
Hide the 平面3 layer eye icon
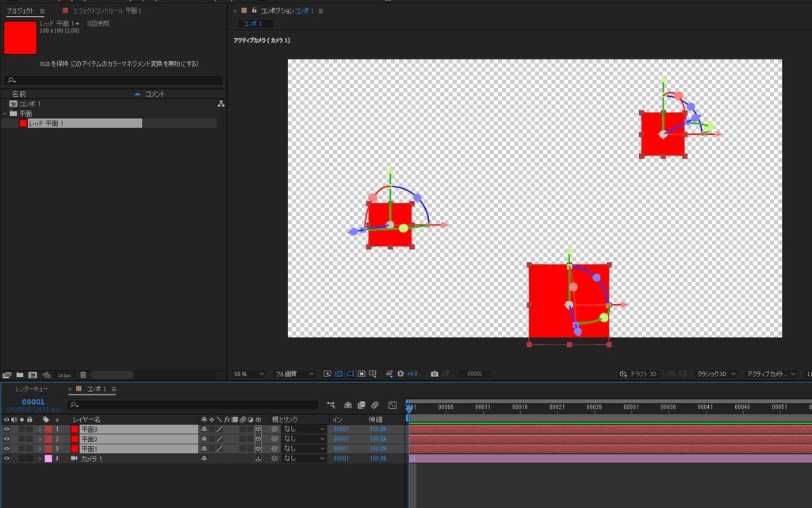(x=6, y=429)
